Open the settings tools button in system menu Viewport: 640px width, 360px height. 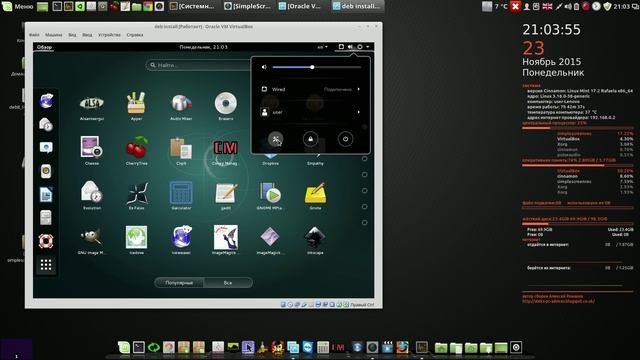276,139
